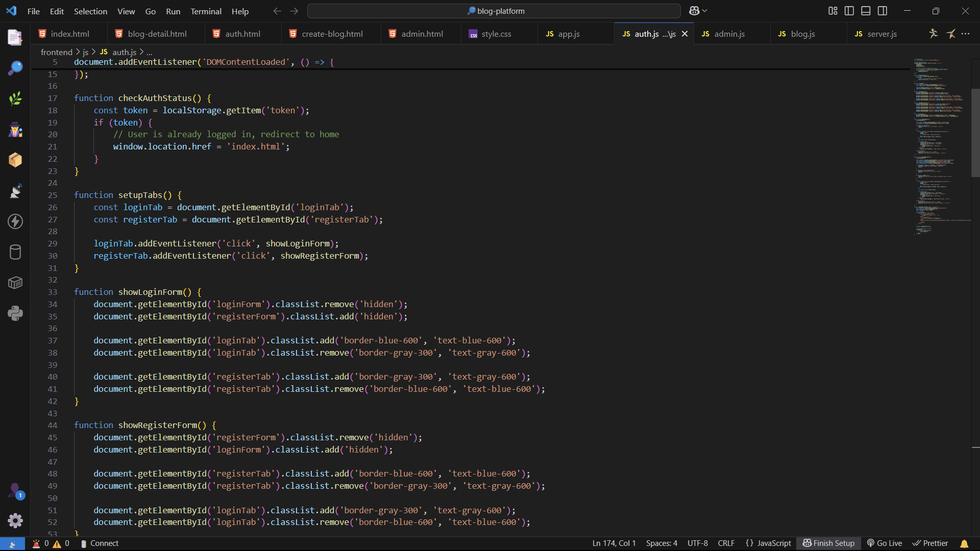Open the editor actions overflow menu
Viewport: 980px width, 551px height.
[966, 34]
